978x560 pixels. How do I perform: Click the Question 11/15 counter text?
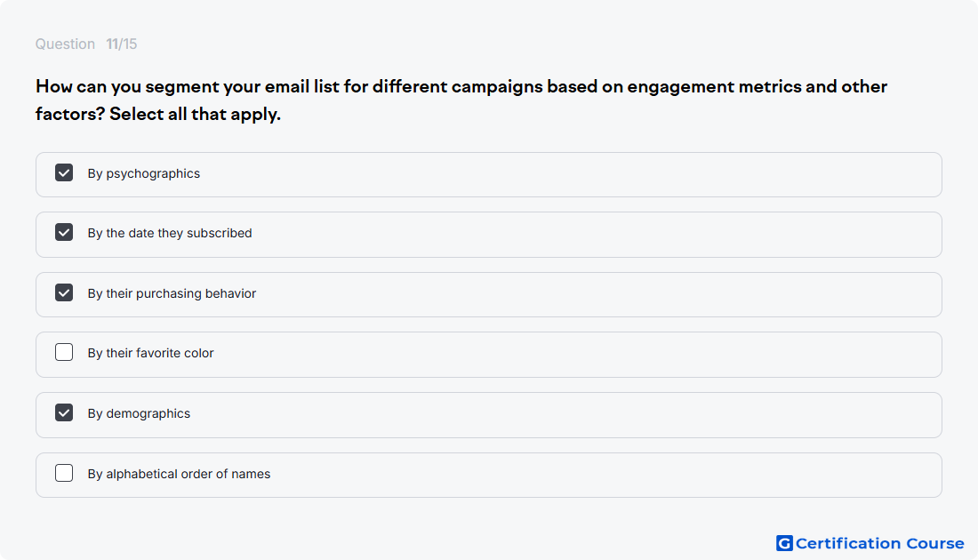click(x=86, y=44)
